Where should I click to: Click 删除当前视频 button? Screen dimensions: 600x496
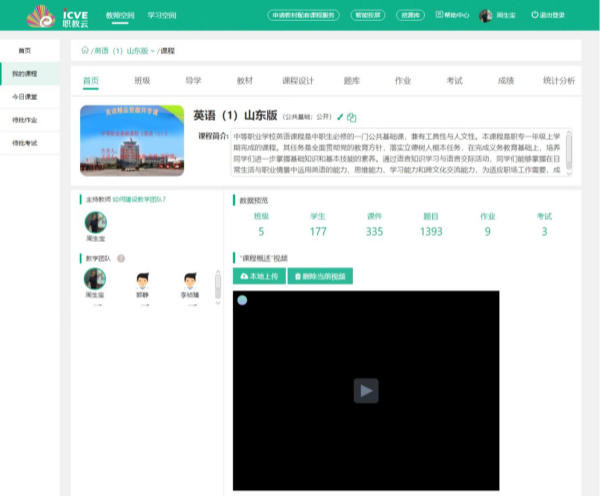tap(320, 276)
